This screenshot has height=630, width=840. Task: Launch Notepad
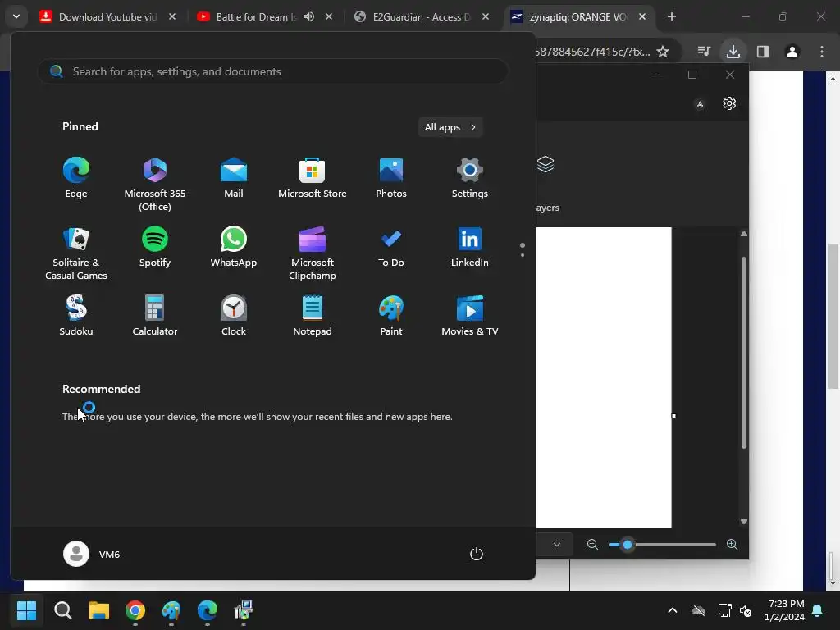coord(313,316)
